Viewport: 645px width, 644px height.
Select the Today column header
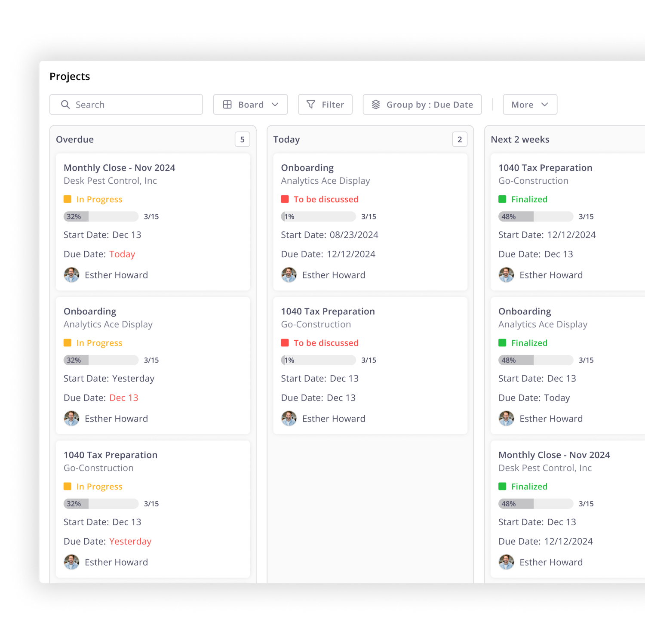point(286,140)
